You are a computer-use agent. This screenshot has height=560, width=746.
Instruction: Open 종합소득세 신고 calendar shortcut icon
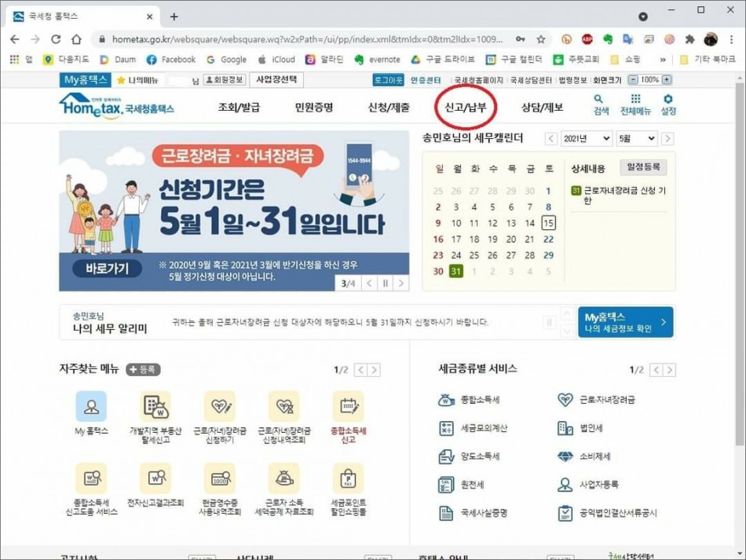[x=348, y=407]
